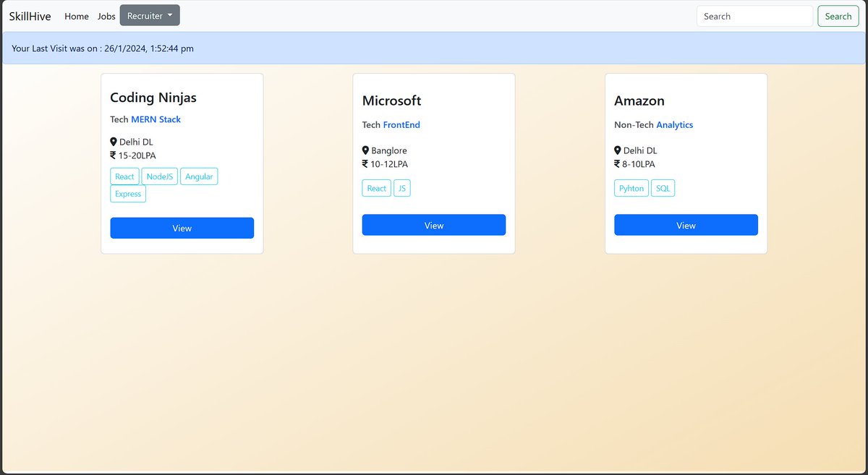View the Coding Ninjas job
This screenshot has height=475, width=868.
[x=182, y=228]
